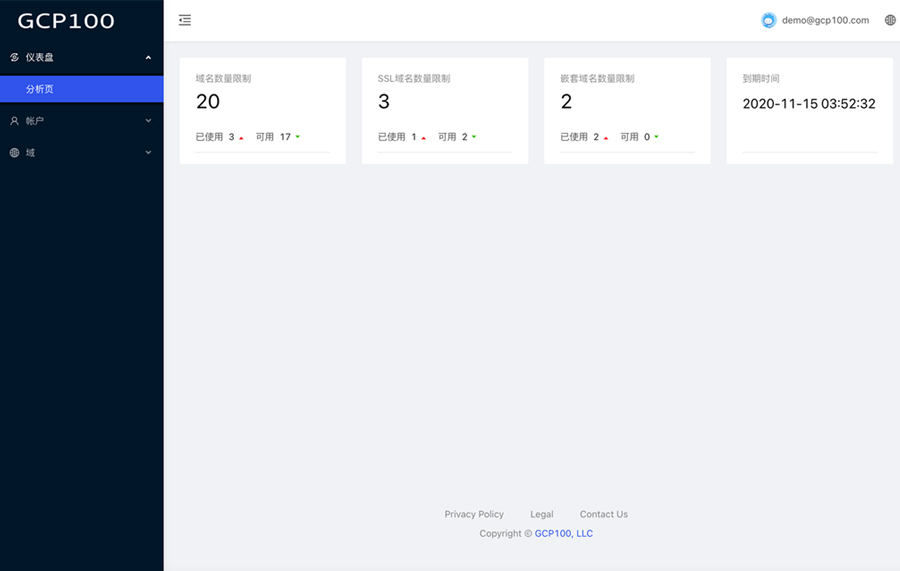Click the Contact Us footer link
900x571 pixels.
click(x=603, y=514)
